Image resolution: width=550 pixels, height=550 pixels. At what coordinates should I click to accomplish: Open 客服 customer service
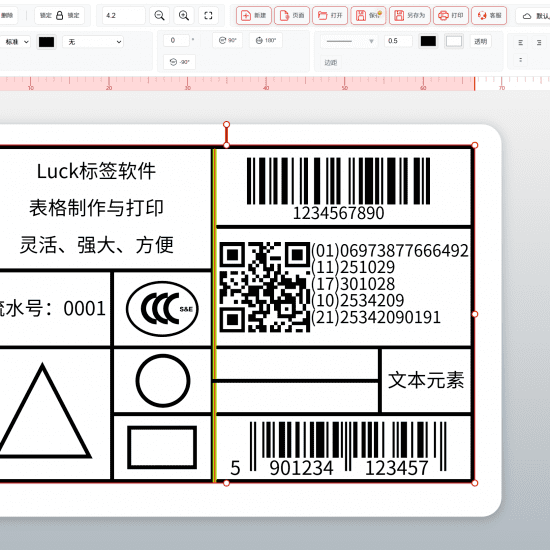click(x=489, y=15)
